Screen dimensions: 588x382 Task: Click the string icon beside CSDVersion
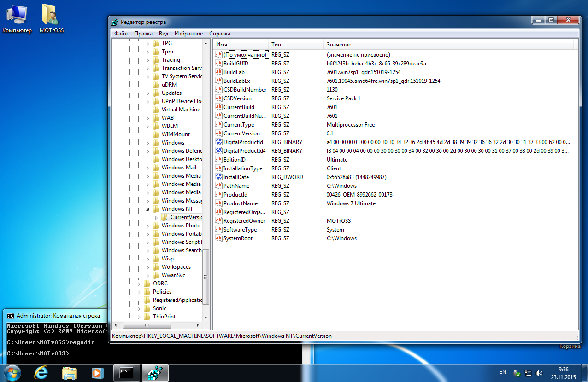tap(219, 98)
